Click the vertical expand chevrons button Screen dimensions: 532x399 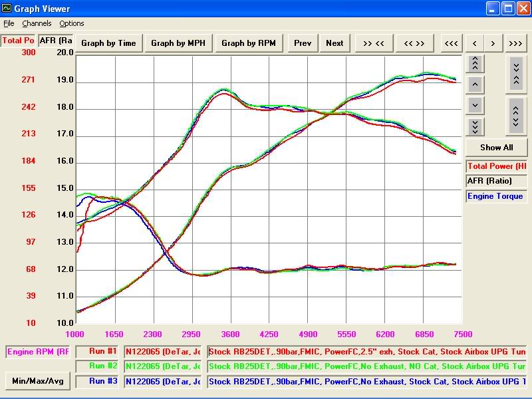tap(517, 117)
